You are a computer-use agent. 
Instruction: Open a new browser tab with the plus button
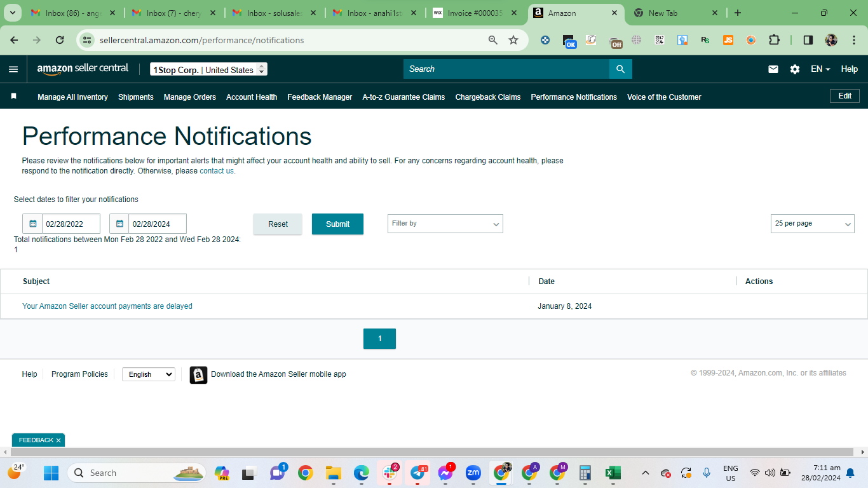pyautogui.click(x=738, y=13)
